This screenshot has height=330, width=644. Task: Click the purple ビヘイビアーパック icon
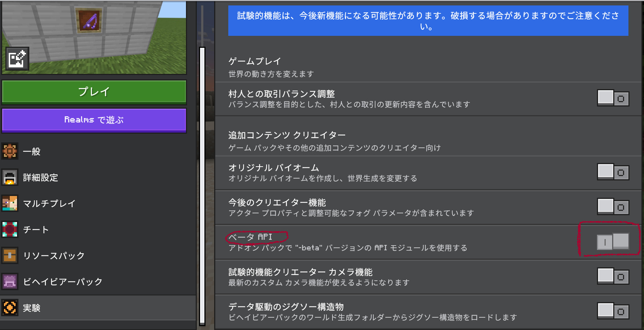click(x=10, y=282)
